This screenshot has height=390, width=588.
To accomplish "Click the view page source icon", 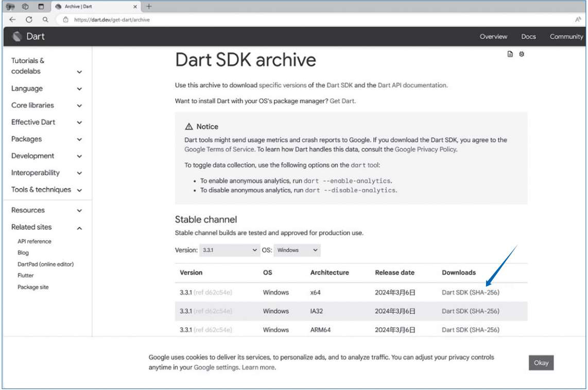I will pos(510,54).
